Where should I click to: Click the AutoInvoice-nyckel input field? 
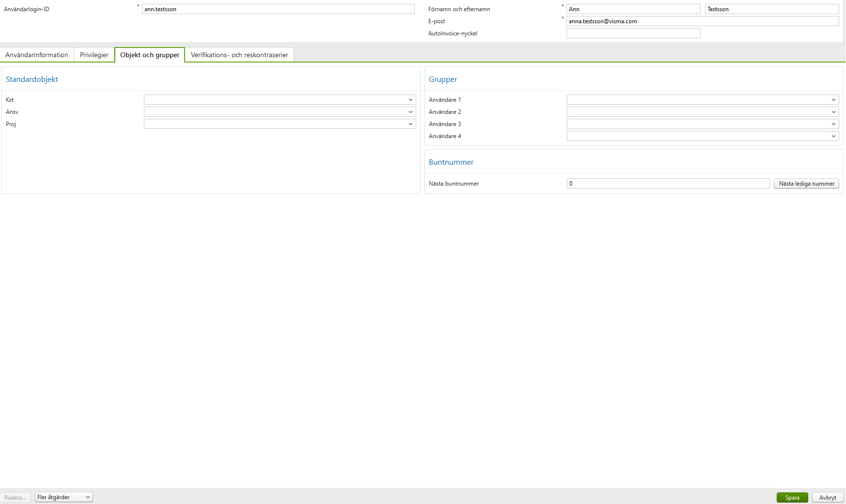(633, 33)
